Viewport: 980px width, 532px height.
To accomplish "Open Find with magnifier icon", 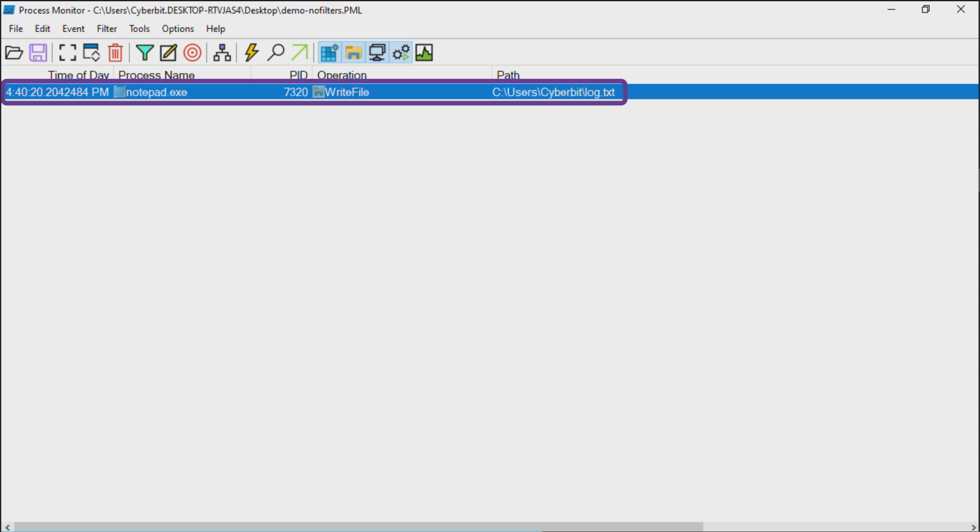I will [276, 53].
